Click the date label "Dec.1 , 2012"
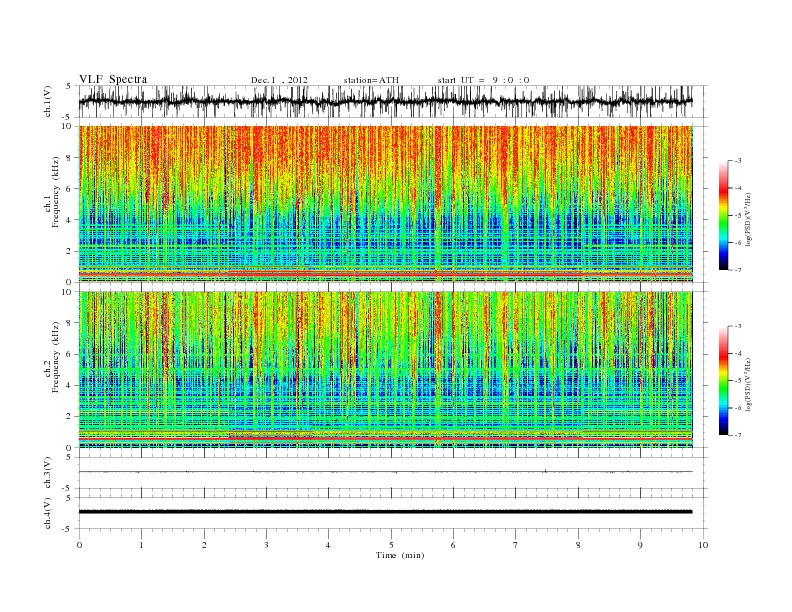Viewport: 792px width, 612px height. tap(279, 80)
